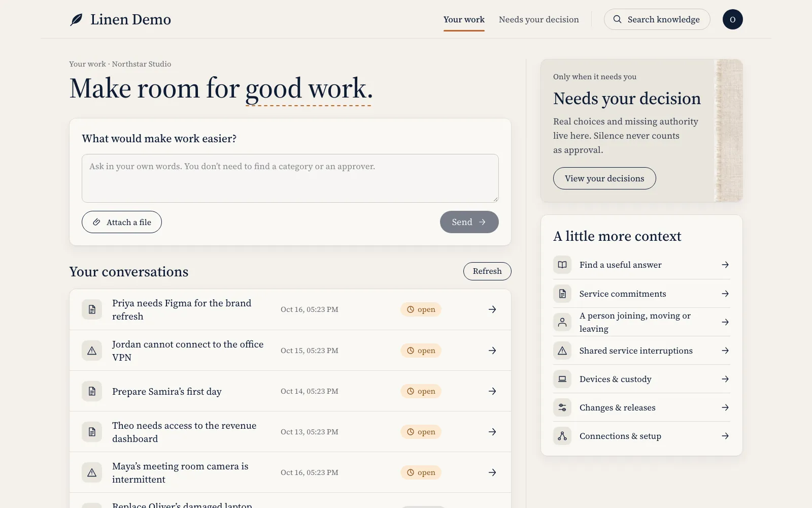Click the arrow next to Service commitments
The width and height of the screenshot is (812, 508).
pyautogui.click(x=725, y=294)
